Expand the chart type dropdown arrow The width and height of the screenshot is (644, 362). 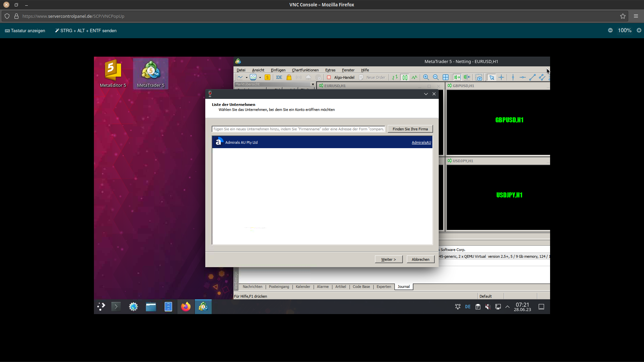tap(247, 77)
